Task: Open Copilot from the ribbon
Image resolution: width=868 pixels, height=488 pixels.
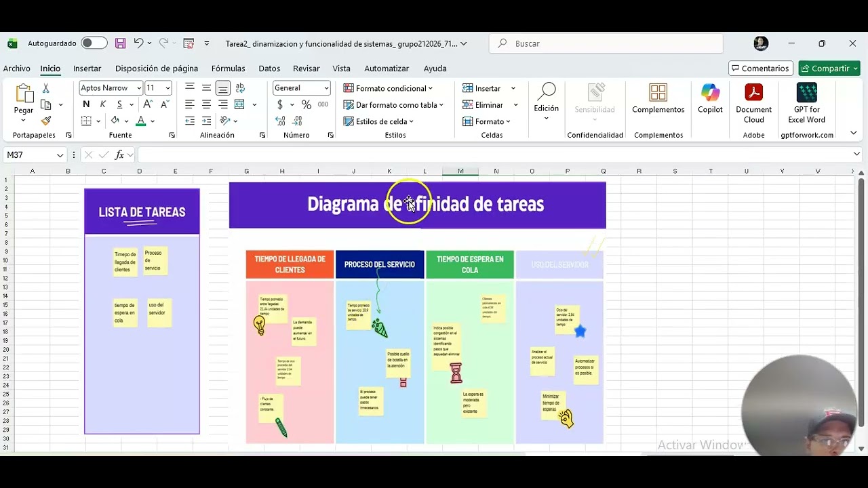Action: (x=710, y=99)
